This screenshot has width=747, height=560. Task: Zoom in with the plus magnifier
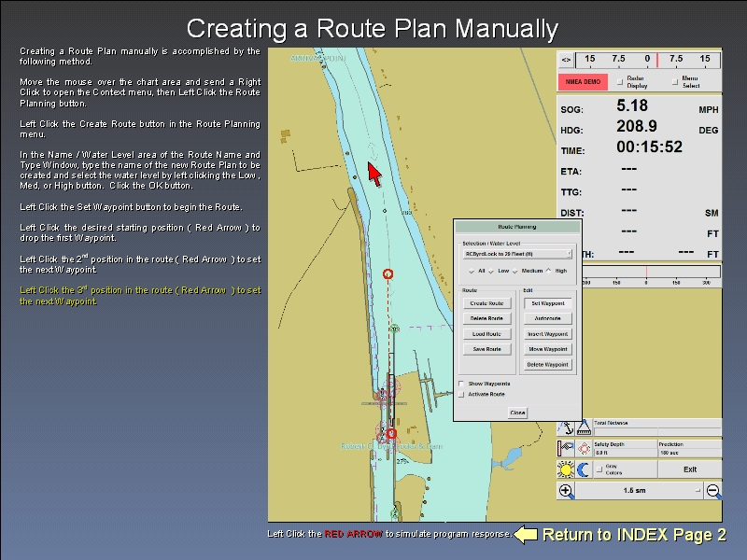tap(566, 490)
